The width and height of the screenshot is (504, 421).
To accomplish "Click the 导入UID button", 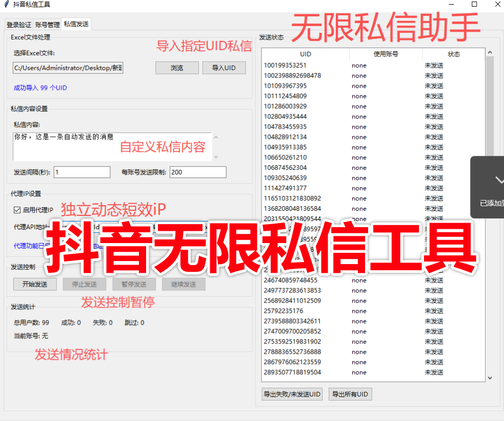I will coord(224,67).
